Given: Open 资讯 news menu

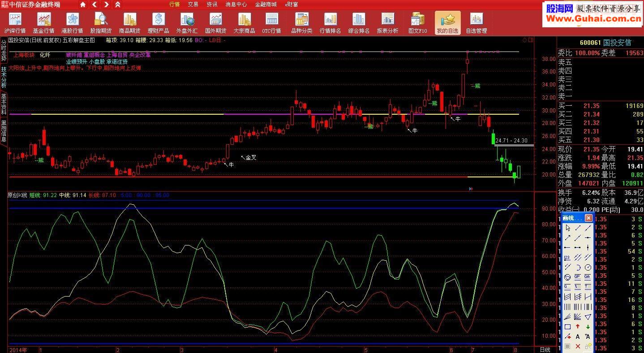Looking at the screenshot, I should (x=212, y=4).
